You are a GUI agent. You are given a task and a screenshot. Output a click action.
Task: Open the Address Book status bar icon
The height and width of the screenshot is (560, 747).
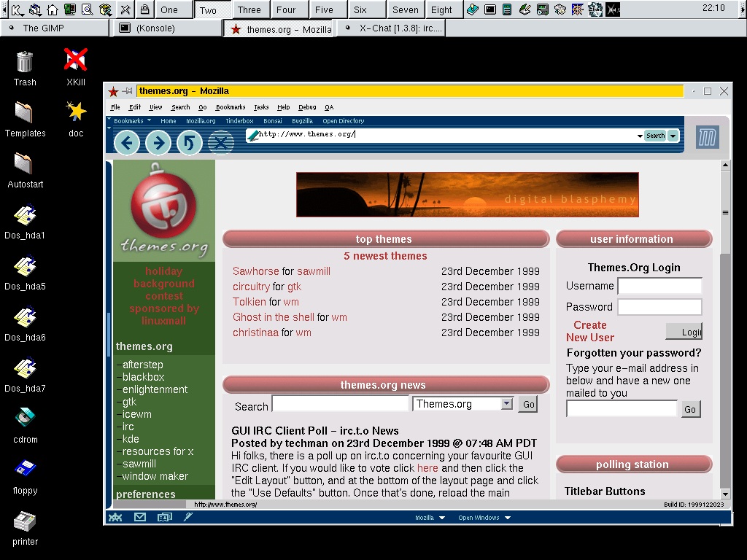tap(164, 517)
